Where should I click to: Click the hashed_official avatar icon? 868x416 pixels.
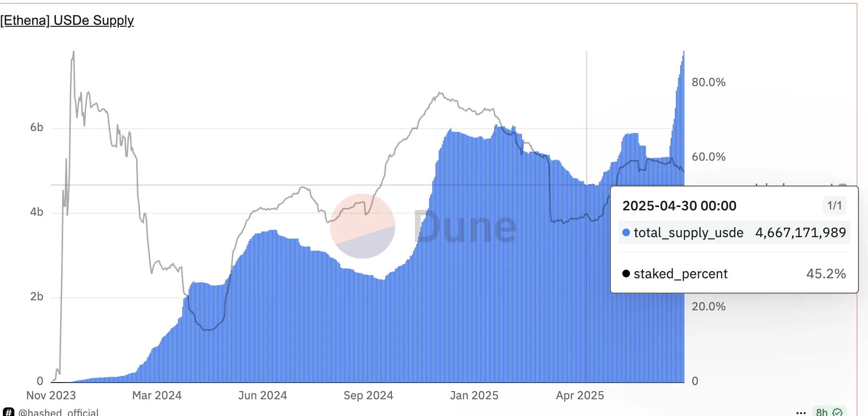[x=9, y=412]
